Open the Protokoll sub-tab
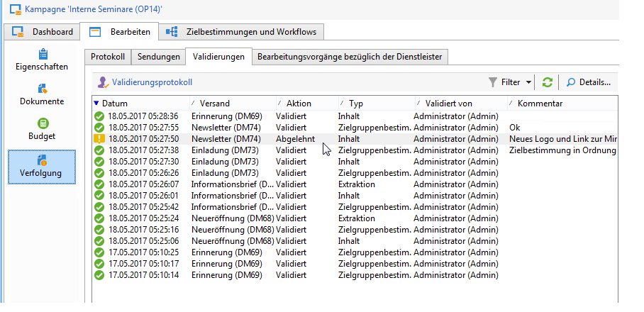This screenshot has height=312, width=644. (108, 57)
